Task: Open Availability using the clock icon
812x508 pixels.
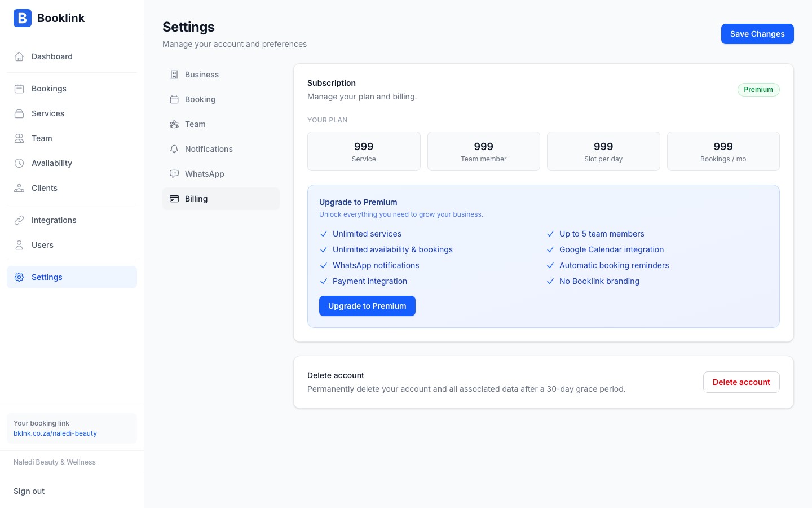Action: (19, 163)
